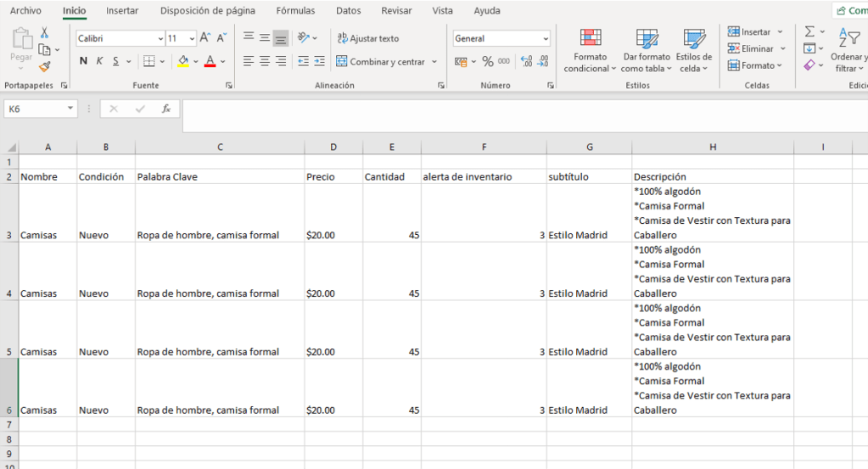Click the AutoSum sigma icon
Viewport: 868px width, 469px height.
(809, 32)
